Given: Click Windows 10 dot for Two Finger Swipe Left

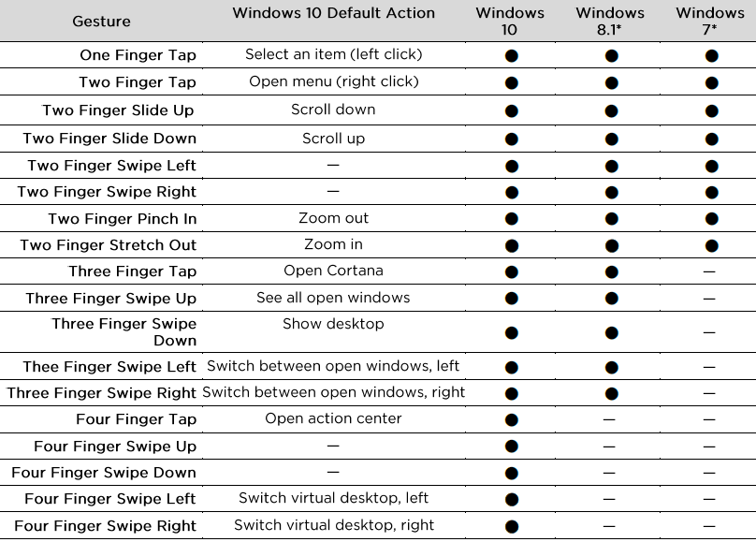Looking at the screenshot, I should click(511, 166).
